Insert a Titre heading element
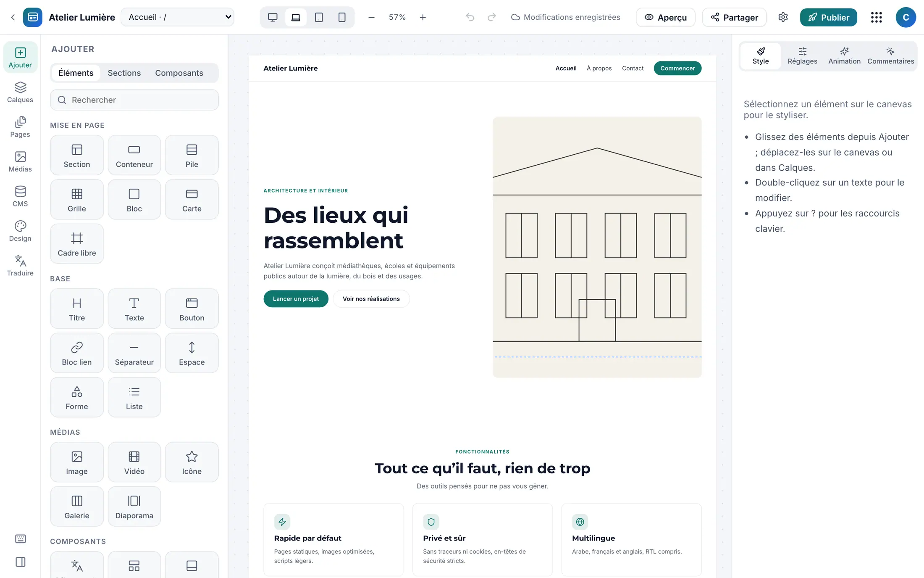The height and width of the screenshot is (578, 924). pyautogui.click(x=77, y=309)
